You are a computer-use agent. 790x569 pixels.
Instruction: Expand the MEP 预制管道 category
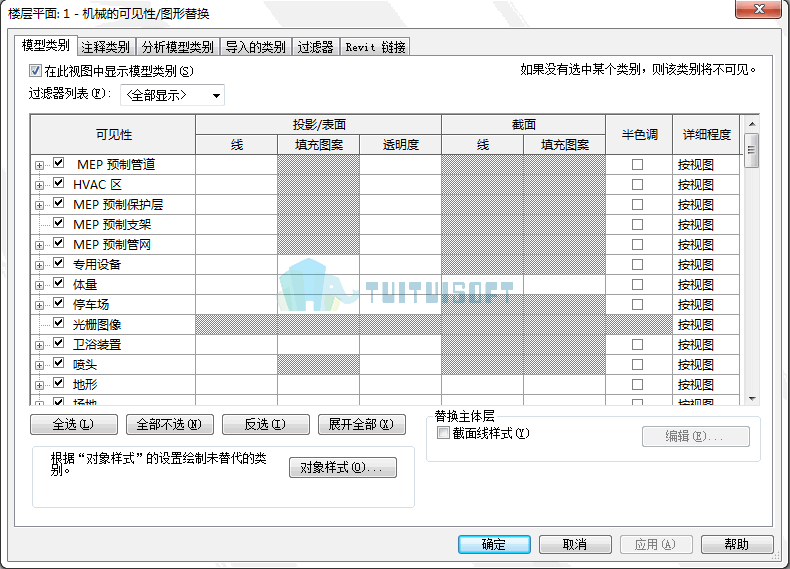coord(39,165)
